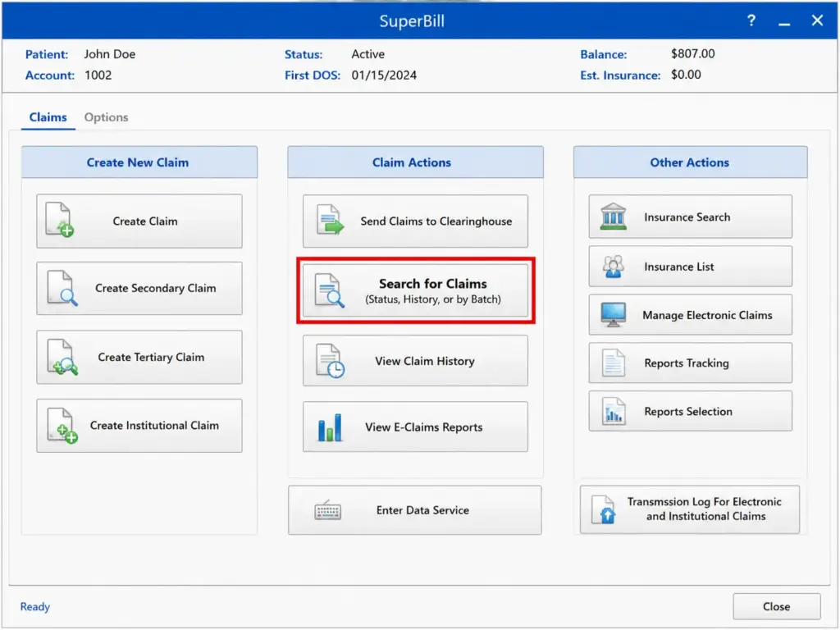Click Insurance List text
This screenshot has height=630, width=840.
click(678, 267)
